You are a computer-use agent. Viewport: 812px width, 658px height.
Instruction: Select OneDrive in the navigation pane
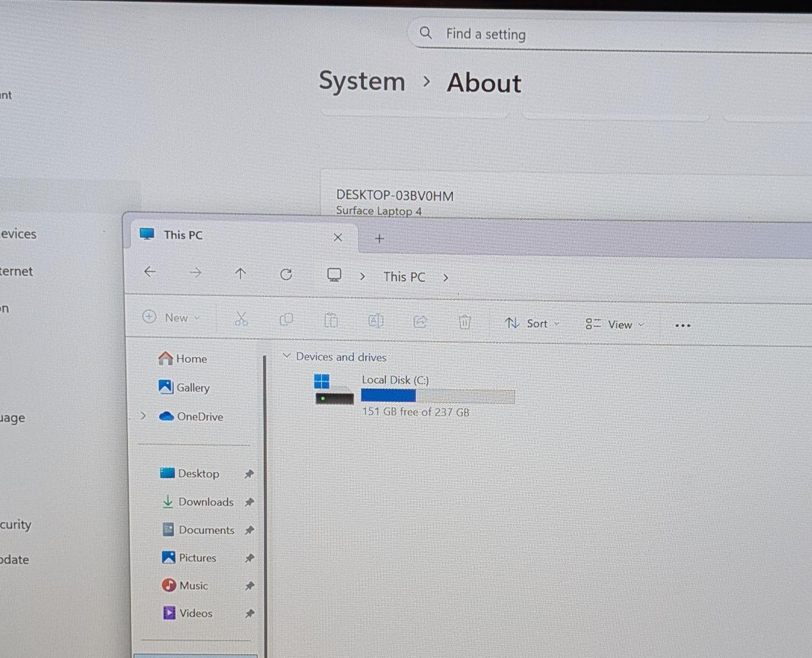pos(191,416)
